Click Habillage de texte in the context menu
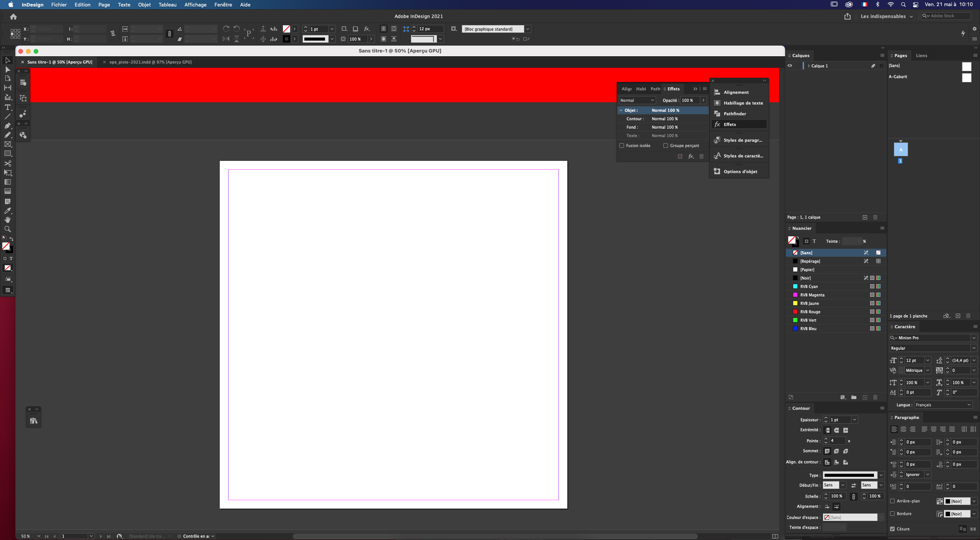980x540 pixels. pyautogui.click(x=742, y=103)
